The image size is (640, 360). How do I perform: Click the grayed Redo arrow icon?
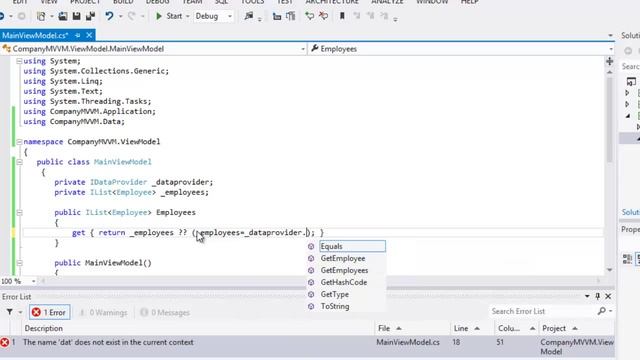(x=131, y=16)
